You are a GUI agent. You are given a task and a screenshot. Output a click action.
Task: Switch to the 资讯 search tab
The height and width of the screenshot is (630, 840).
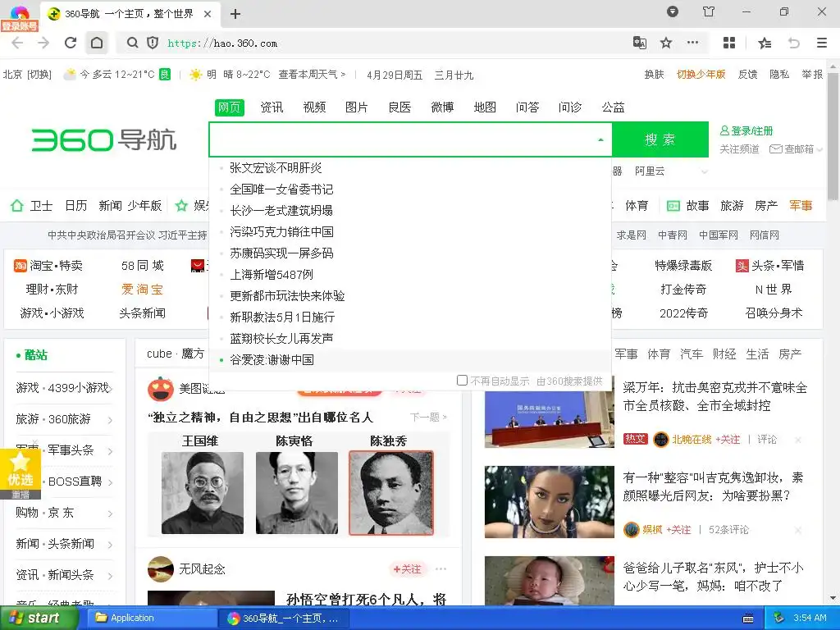pyautogui.click(x=272, y=107)
